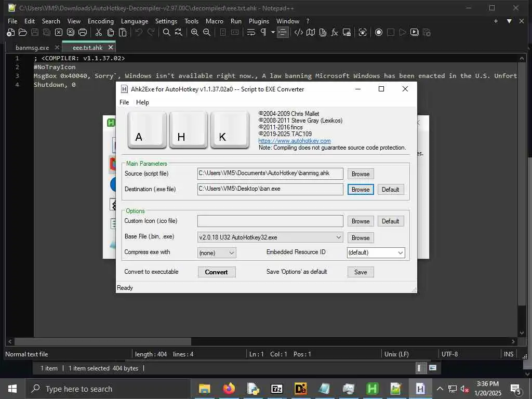The height and width of the screenshot is (399, 532).
Task: Open the Function List fx icon
Action: coord(335,33)
